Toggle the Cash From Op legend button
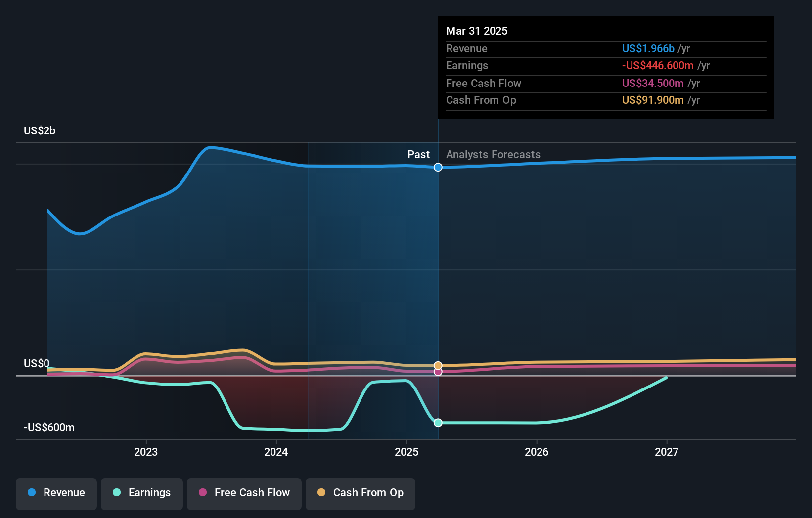This screenshot has width=812, height=518. pyautogui.click(x=361, y=494)
